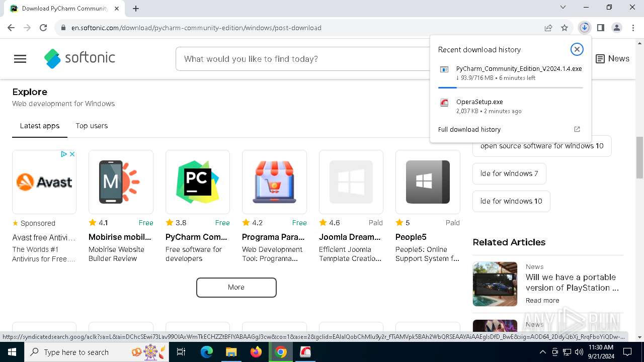This screenshot has width=644, height=362.
Task: Open PyCharm Community app icon
Action: tap(198, 182)
